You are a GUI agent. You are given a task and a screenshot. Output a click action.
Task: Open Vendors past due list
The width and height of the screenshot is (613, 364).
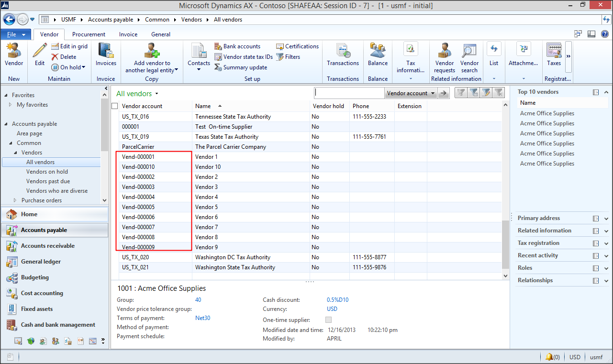pos(48,181)
